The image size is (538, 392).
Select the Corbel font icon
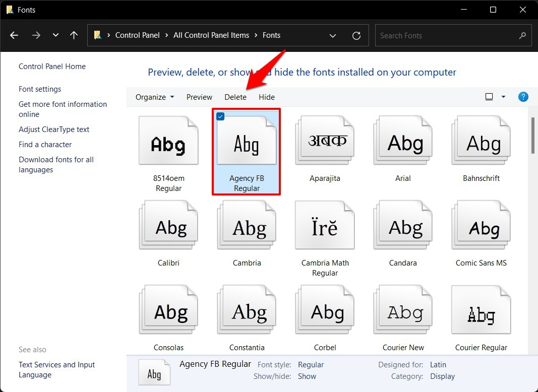coord(325,310)
